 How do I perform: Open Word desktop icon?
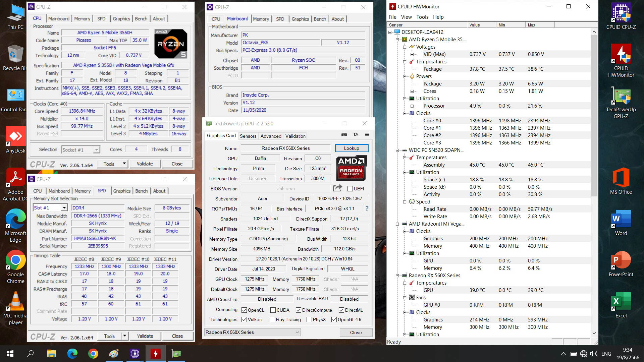[621, 223]
